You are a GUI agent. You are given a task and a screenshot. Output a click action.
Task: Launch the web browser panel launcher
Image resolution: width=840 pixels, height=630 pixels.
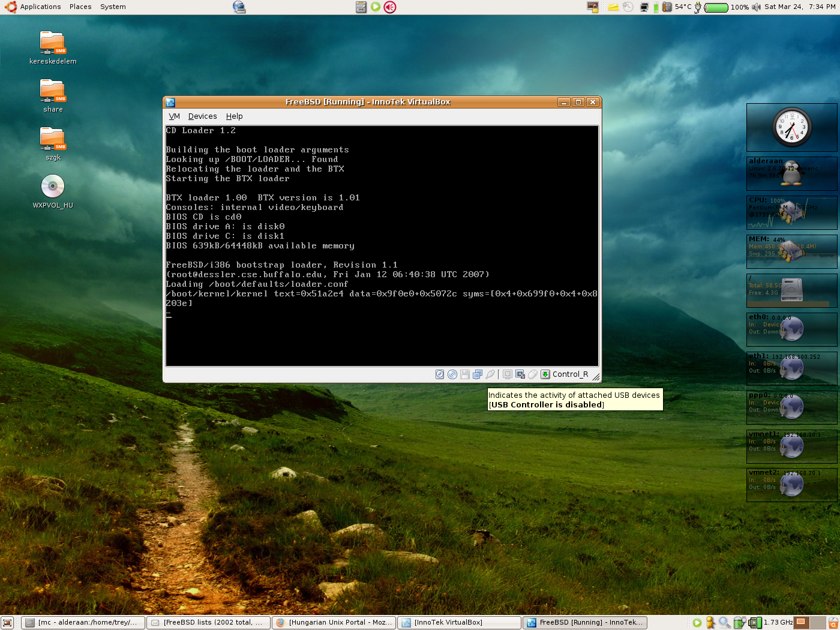[239, 7]
